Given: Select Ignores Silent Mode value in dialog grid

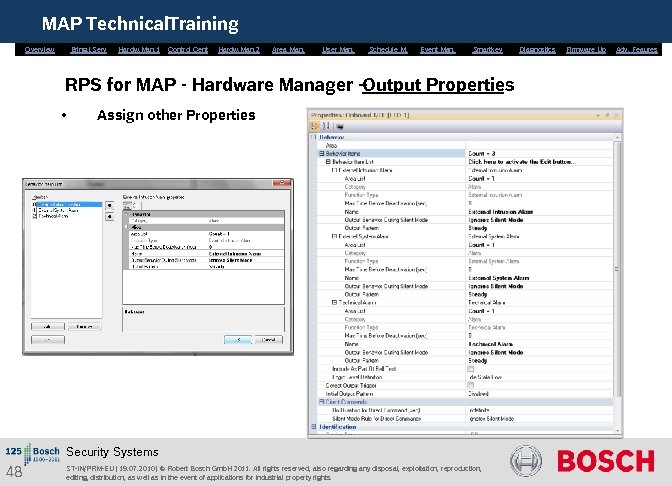Looking at the screenshot, I should [245, 260].
